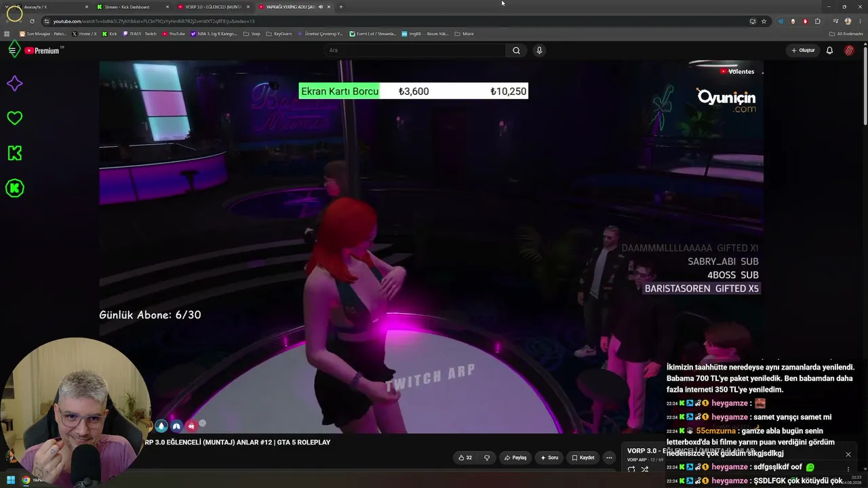Reload the page in Chrome

pyautogui.click(x=32, y=21)
